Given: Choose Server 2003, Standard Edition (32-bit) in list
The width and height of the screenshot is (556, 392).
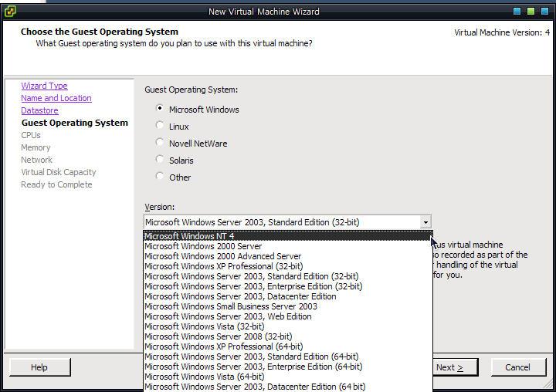Looking at the screenshot, I should (x=288, y=276).
